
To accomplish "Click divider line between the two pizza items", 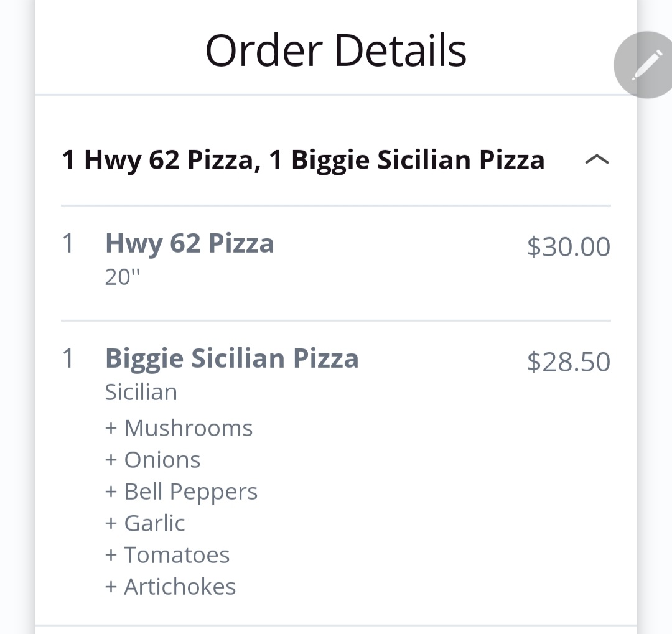I will (336, 321).
